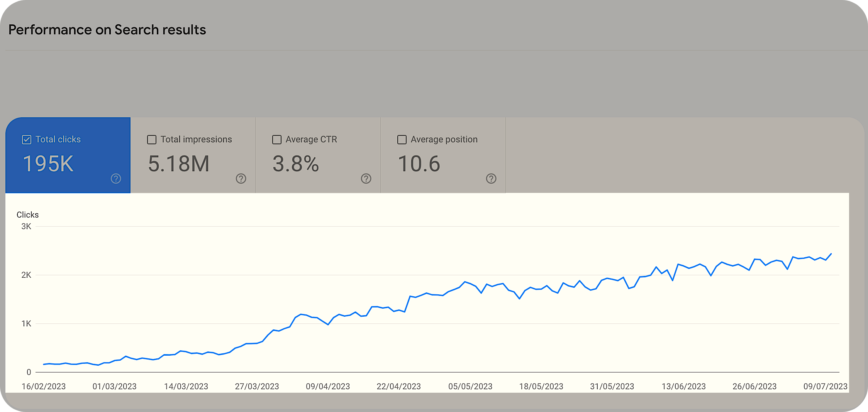
Task: Click the clicks line's final peak point
Action: pyautogui.click(x=831, y=254)
